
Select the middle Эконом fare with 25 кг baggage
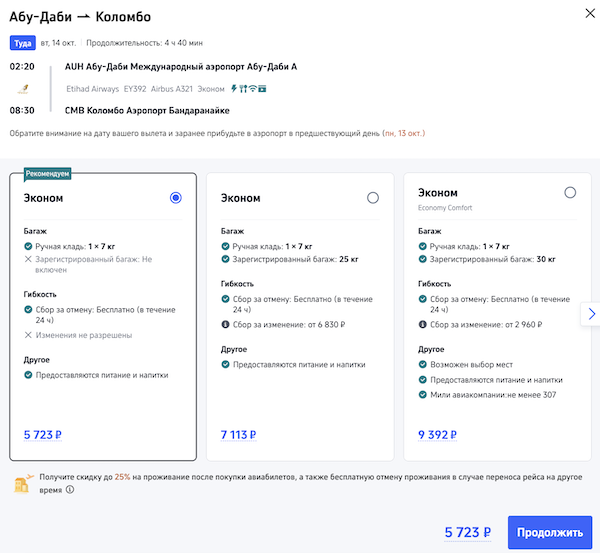tap(373, 198)
